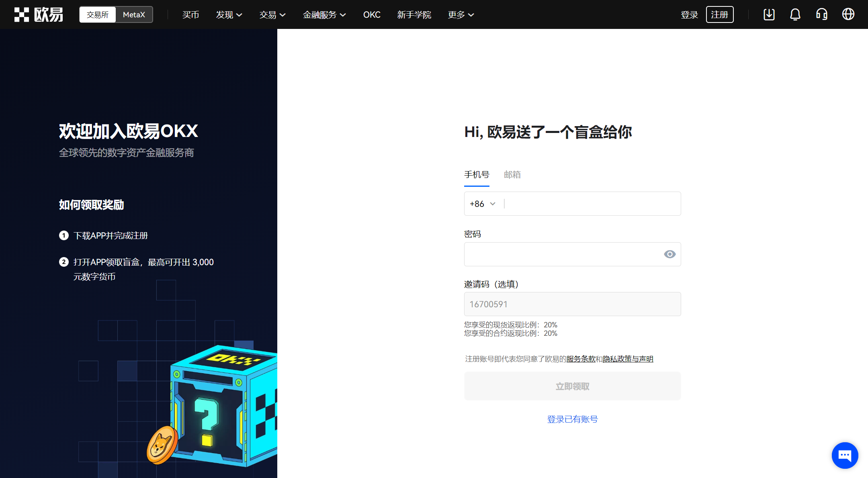The width and height of the screenshot is (868, 478).
Task: Switch to the MetaX mode
Action: point(134,14)
